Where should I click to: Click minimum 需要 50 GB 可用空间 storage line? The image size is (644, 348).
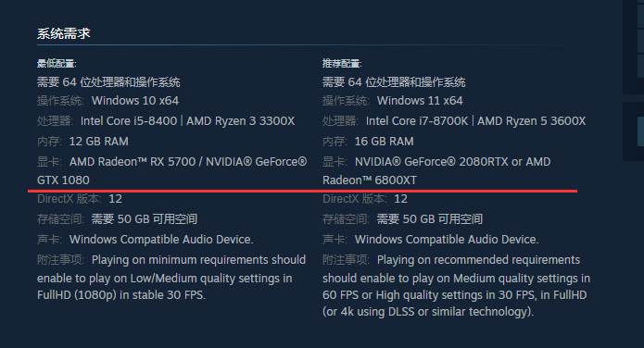[145, 219]
